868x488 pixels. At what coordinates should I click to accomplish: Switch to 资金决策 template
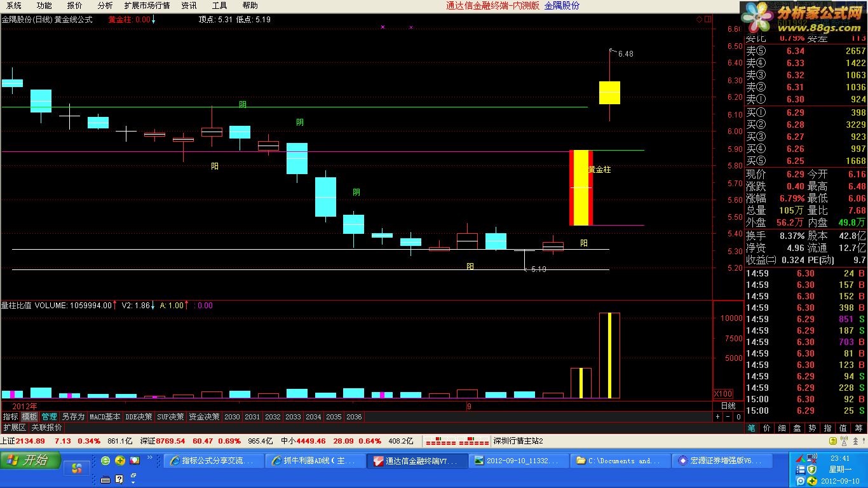point(204,417)
